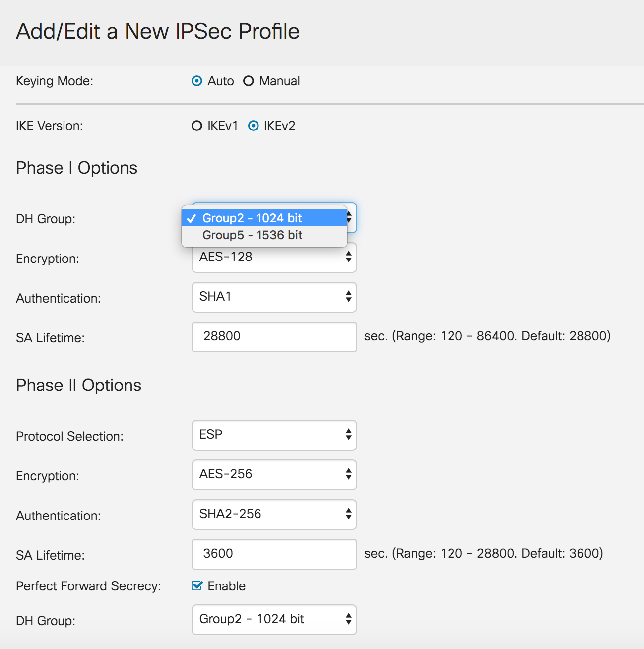Choose Group5 - 1536 bit from DH Group list

[x=252, y=235]
